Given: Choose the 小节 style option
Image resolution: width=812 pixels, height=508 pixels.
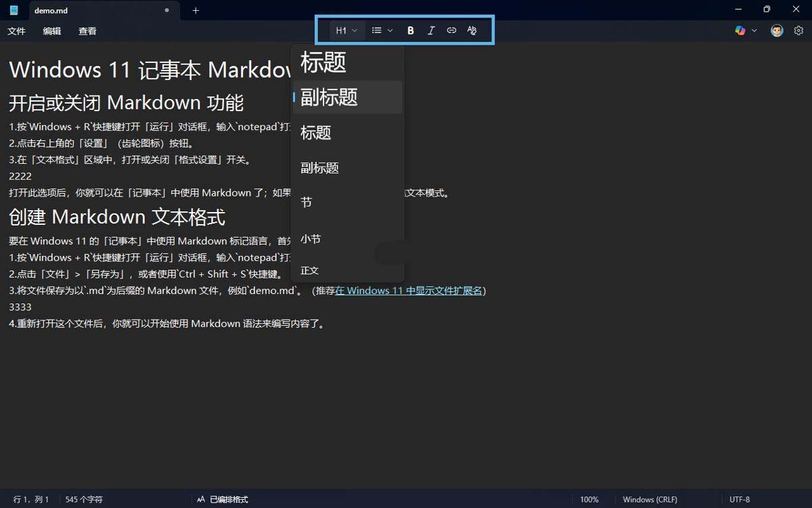Looking at the screenshot, I should click(348, 238).
